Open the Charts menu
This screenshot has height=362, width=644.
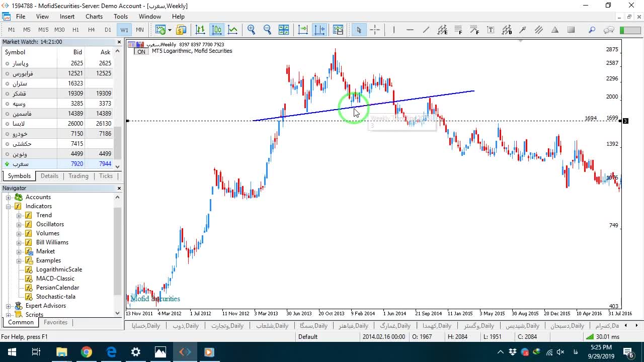tap(94, 17)
